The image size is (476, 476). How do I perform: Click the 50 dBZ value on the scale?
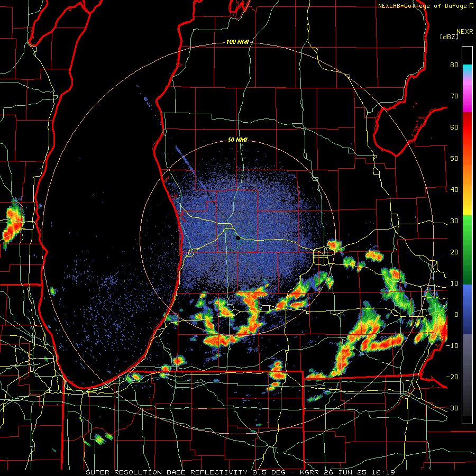(454, 159)
